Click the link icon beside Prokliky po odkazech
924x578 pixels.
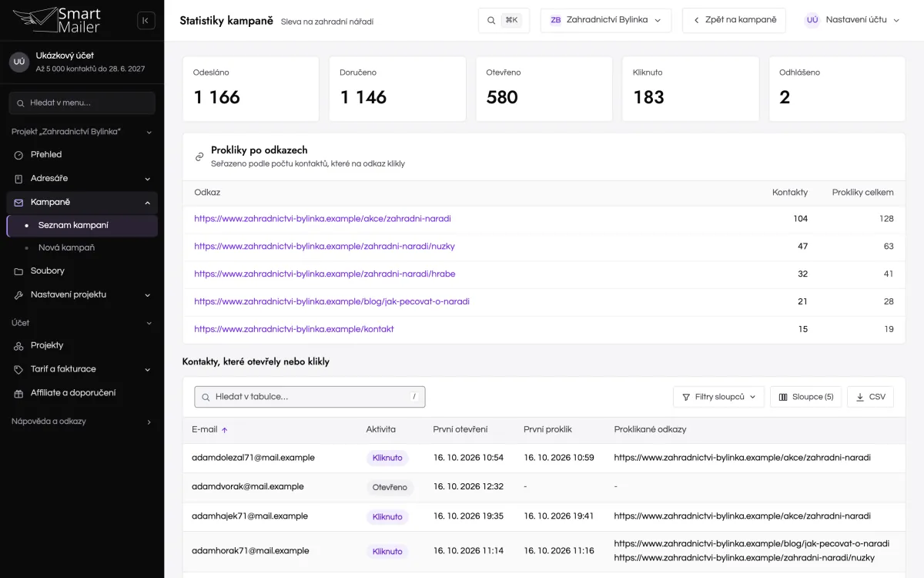point(199,156)
